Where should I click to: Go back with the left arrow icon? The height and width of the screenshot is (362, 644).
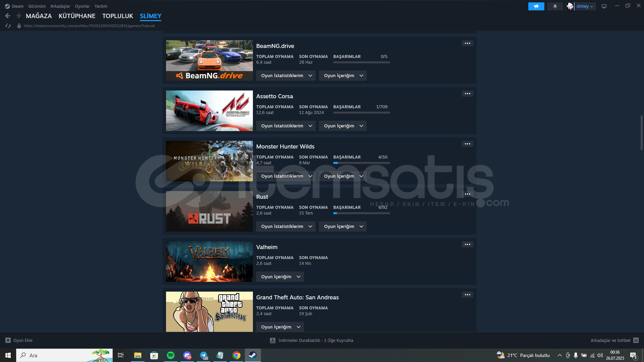tap(8, 16)
